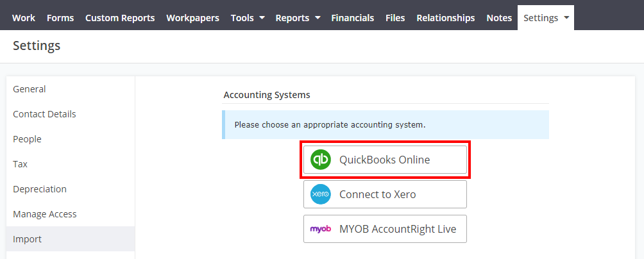Go to the Workpapers tab

tap(192, 18)
